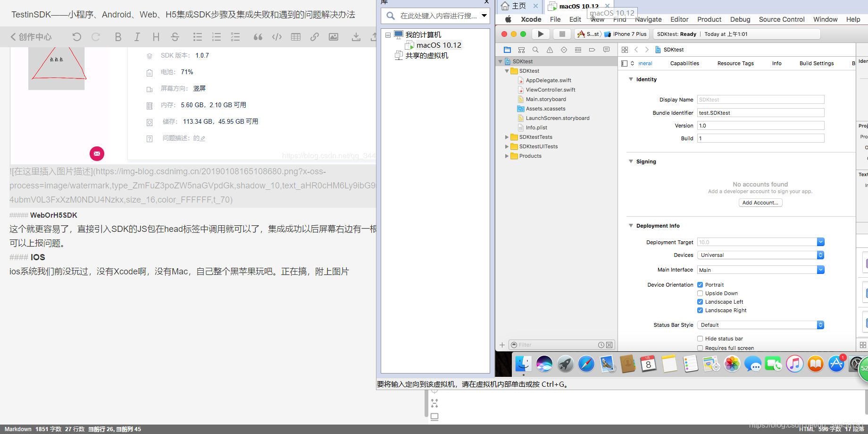This screenshot has height=434, width=868.
Task: Show the Xcode project navigator folder icon
Action: (x=507, y=50)
